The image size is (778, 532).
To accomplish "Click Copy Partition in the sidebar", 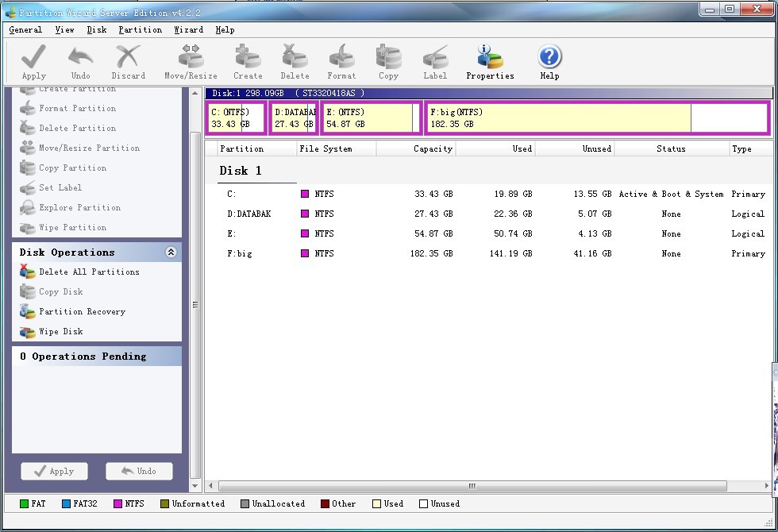I will click(x=64, y=168).
